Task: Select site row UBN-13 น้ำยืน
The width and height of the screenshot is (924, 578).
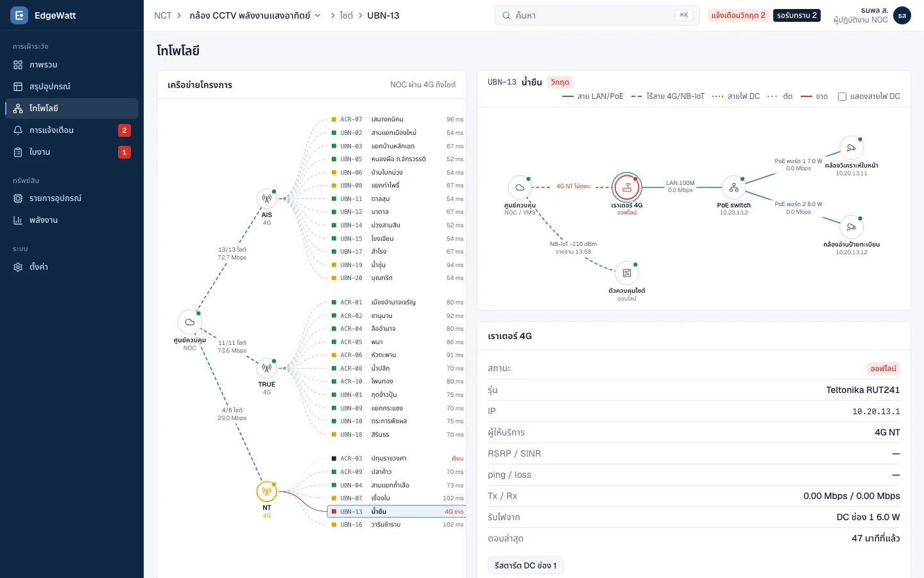Action: 397,512
